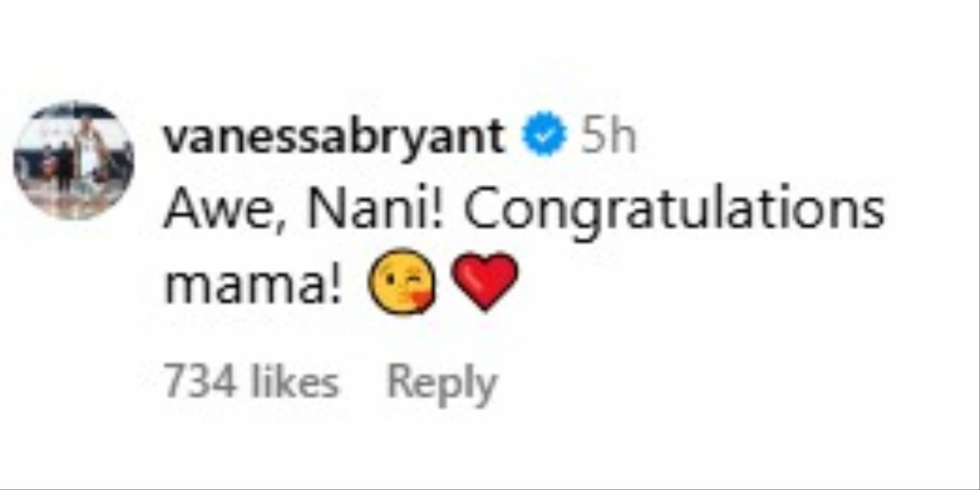Reply to vanessabryant's comment
Image resolution: width=980 pixels, height=490 pixels.
coord(442,383)
